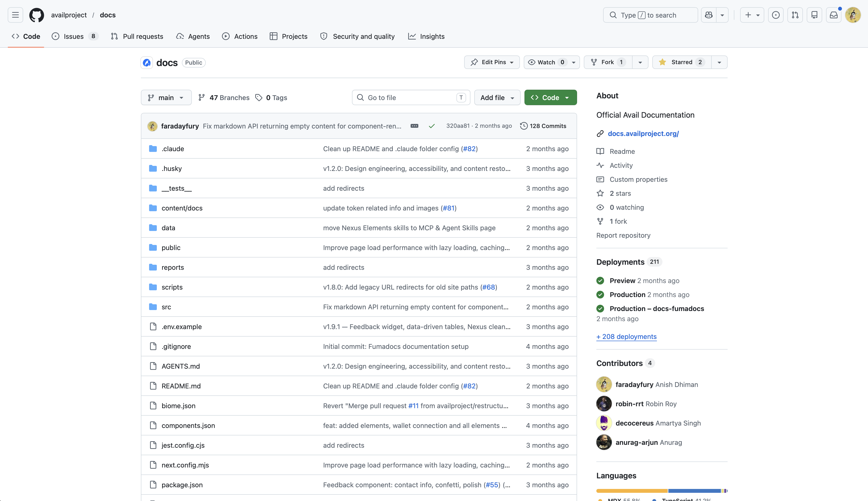This screenshot has width=868, height=501.
Task: Click the Preview deployment success icon
Action: pos(600,281)
